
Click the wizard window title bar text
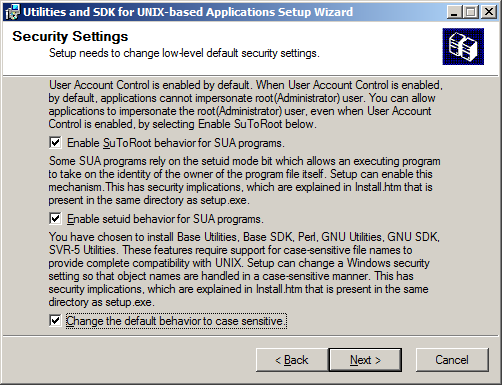(x=188, y=12)
